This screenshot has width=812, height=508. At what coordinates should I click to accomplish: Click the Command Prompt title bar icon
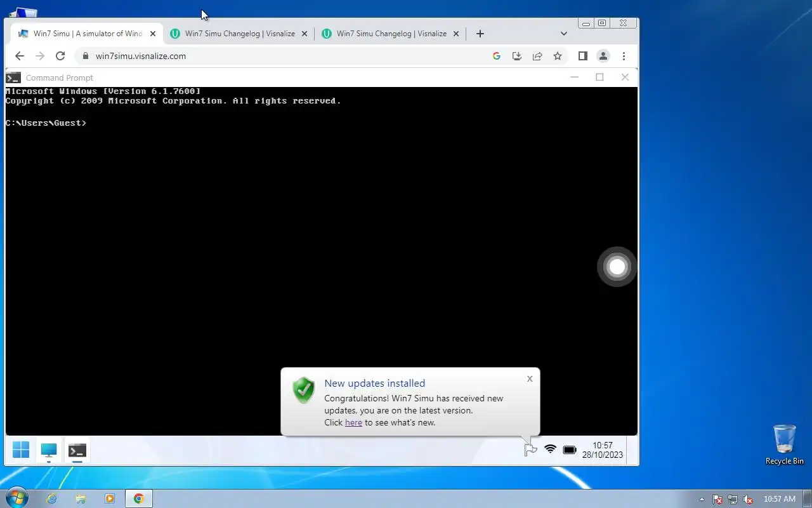click(x=13, y=77)
